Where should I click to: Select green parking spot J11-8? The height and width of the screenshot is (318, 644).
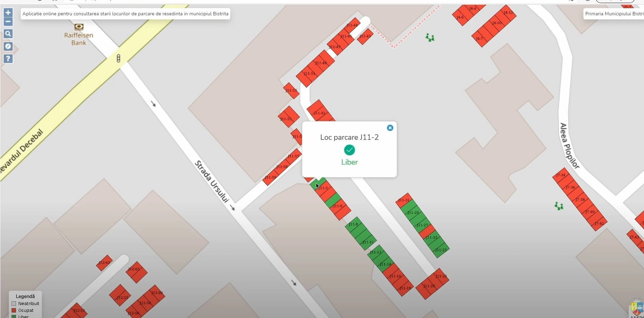[x=354, y=224]
